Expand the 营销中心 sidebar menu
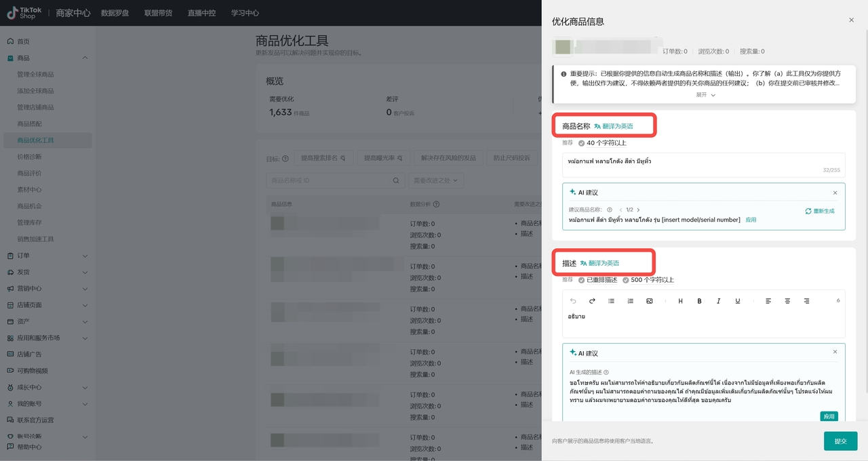This screenshot has width=868, height=461. click(85, 289)
